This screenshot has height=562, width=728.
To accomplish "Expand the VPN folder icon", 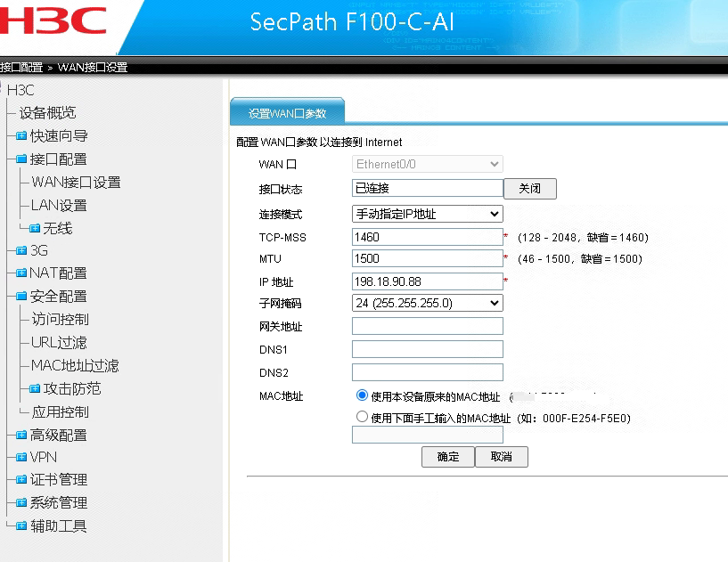I will click(21, 457).
